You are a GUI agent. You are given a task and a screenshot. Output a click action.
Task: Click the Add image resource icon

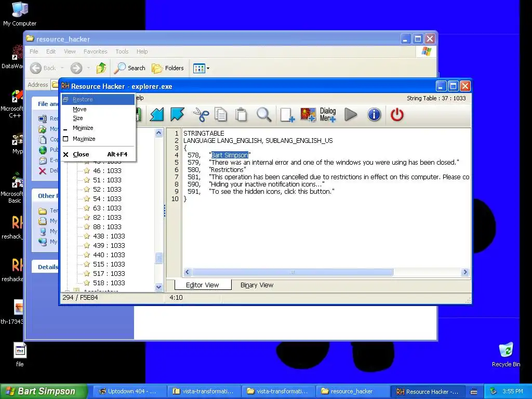(x=308, y=115)
